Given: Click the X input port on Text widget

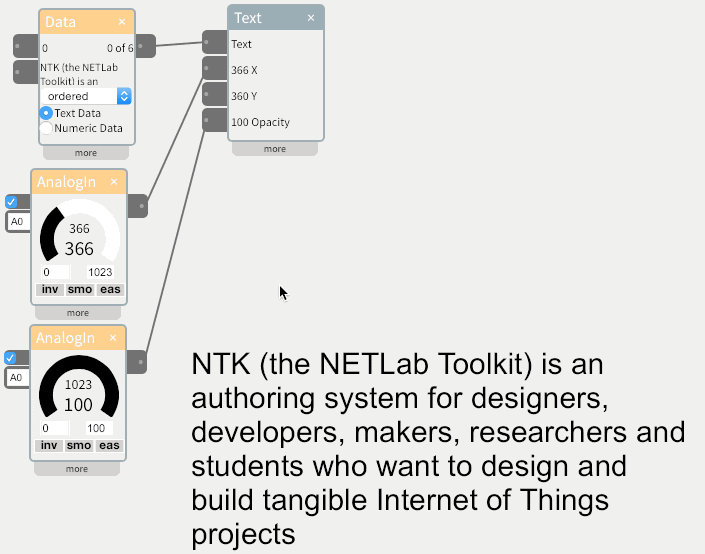Looking at the screenshot, I should 214,69.
